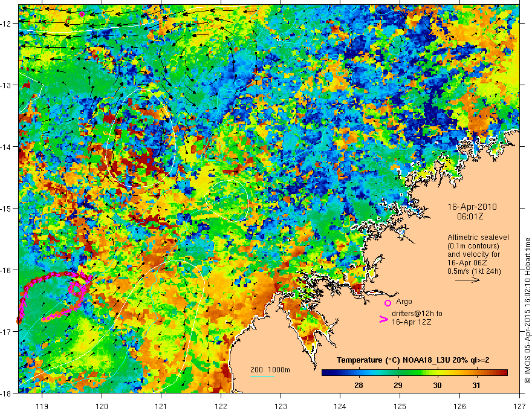The image size is (532, 411).
Task: Click latitude axis label '-13'
Action: (x=7, y=85)
